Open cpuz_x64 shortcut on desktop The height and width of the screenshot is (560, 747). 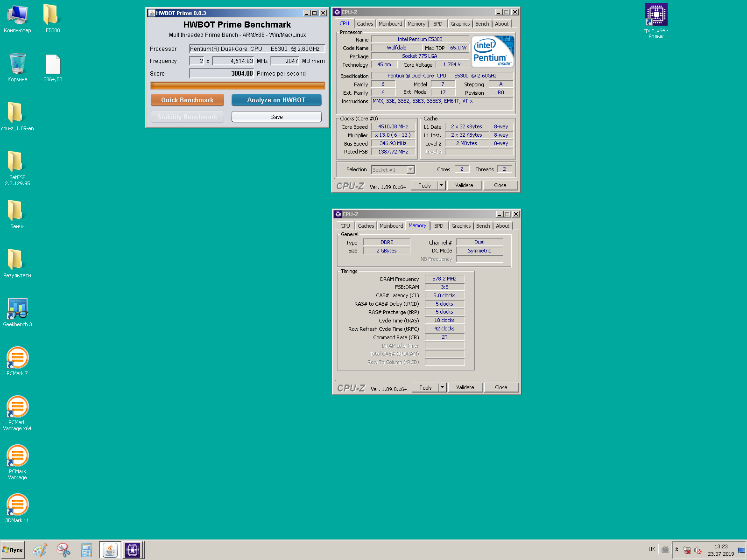(x=656, y=21)
